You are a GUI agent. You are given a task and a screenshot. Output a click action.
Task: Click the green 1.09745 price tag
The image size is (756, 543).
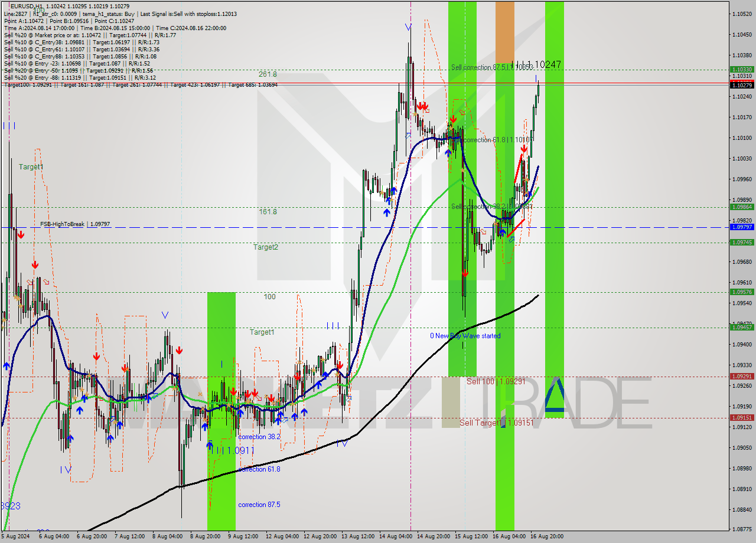[x=742, y=242]
